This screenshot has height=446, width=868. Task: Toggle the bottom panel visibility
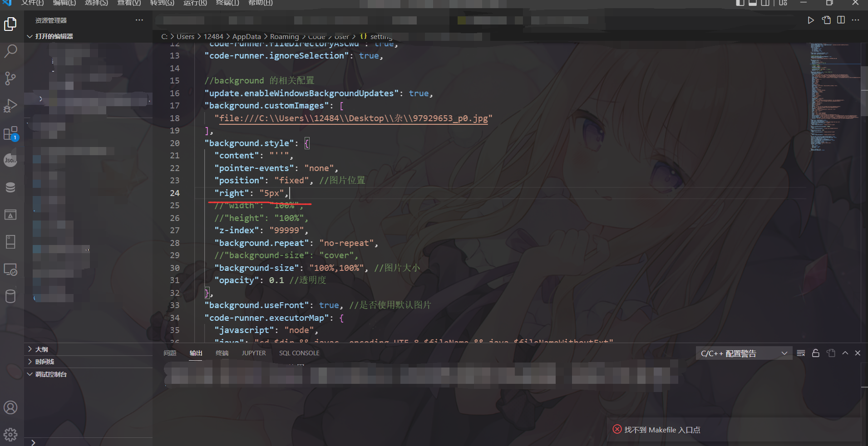click(x=753, y=3)
